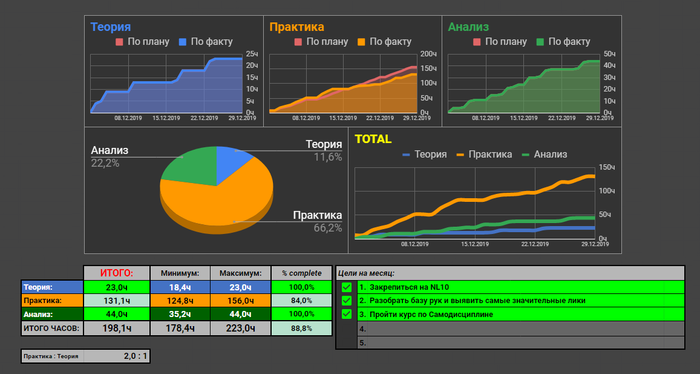The image size is (700, 374).
Task: Select the ИТОГО: header cell
Action: tap(117, 273)
